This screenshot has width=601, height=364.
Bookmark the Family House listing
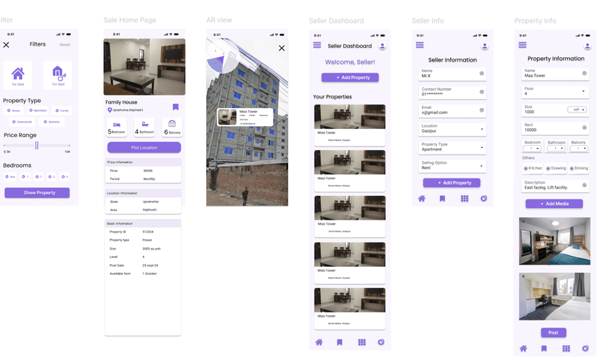tap(176, 107)
